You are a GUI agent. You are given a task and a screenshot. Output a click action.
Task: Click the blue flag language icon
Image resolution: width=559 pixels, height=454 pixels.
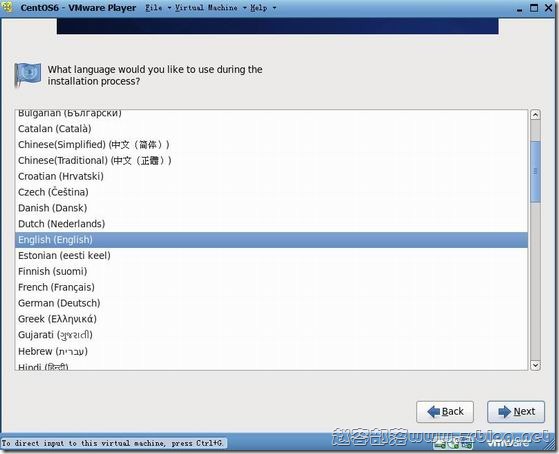click(x=27, y=75)
